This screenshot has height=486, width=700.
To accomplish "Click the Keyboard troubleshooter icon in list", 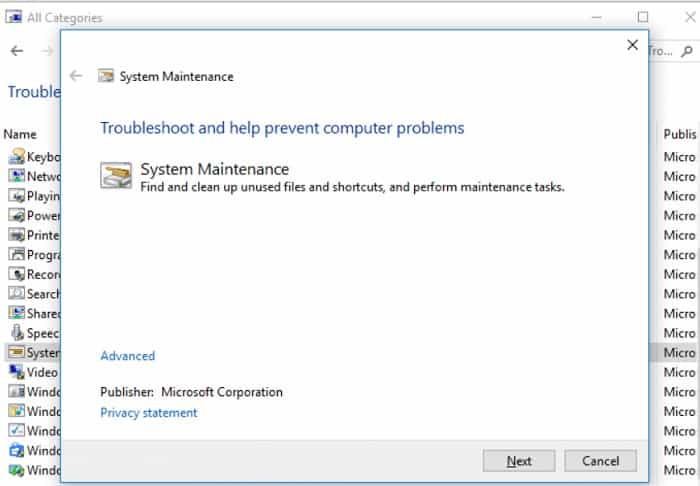I will (x=17, y=157).
